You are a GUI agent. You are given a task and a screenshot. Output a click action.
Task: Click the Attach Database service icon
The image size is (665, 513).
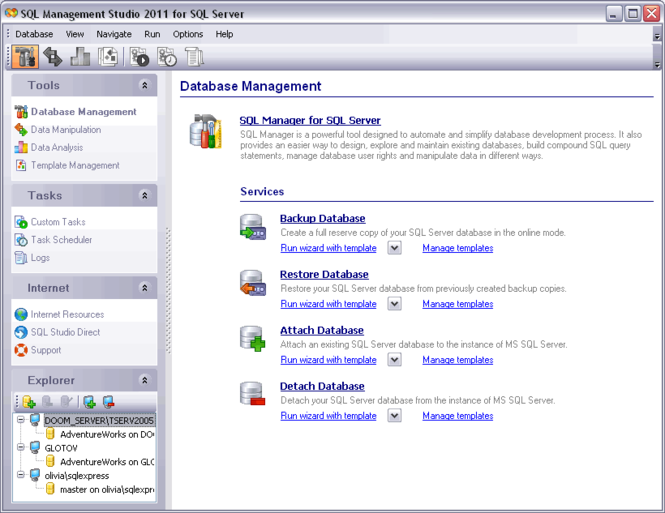coord(253,339)
